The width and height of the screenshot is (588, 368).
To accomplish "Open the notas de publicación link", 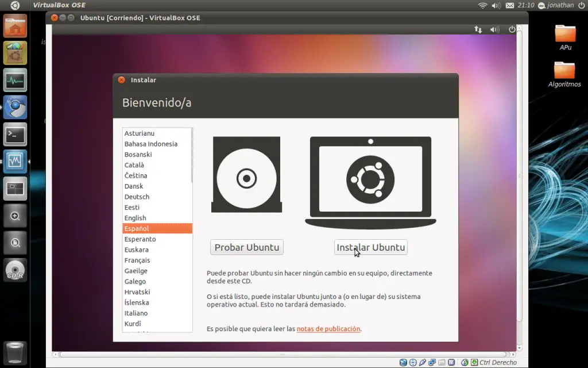I will click(328, 329).
